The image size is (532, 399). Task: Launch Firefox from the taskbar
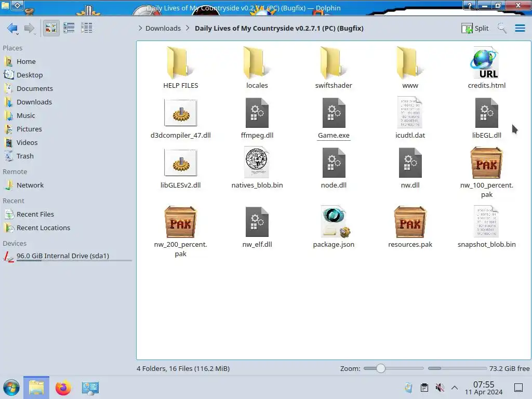coord(63,388)
